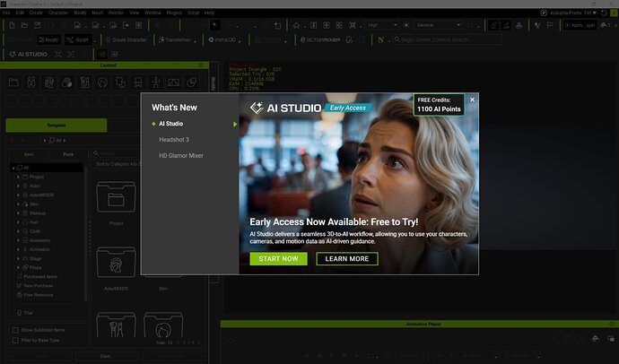Click the Open Project folder icon
Screen dimensions: 619x364
24,25
